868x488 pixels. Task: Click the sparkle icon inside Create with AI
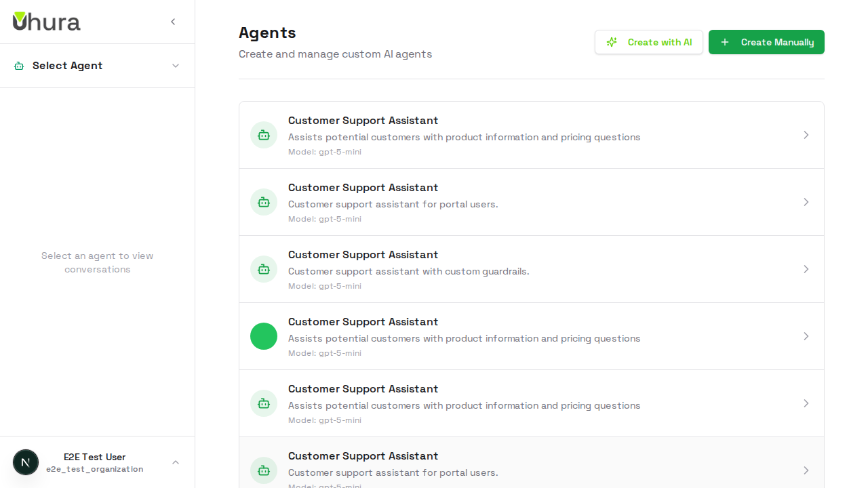click(612, 42)
